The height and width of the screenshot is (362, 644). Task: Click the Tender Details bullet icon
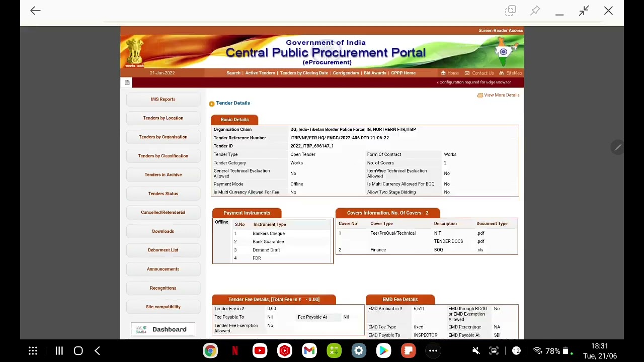[212, 104]
